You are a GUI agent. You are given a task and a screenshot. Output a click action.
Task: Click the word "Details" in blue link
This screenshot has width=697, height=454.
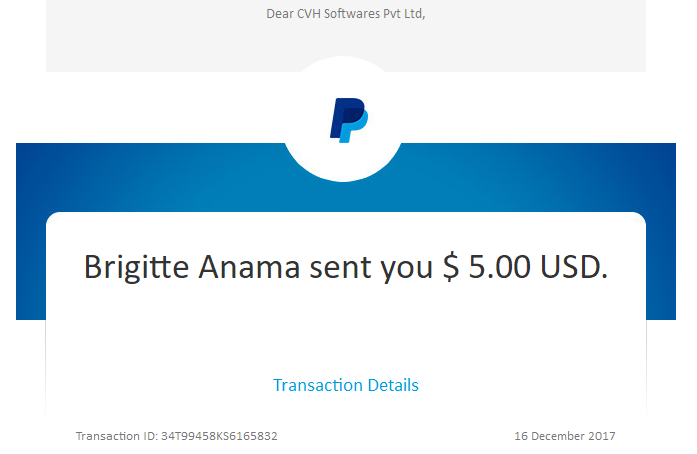click(x=393, y=385)
